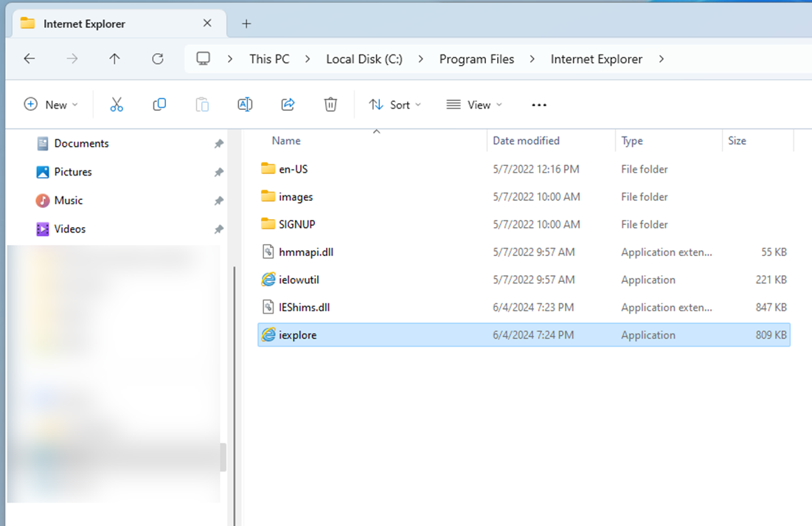Sort files by Date modified column
Viewport: 812px width, 526px height.
[x=526, y=141]
